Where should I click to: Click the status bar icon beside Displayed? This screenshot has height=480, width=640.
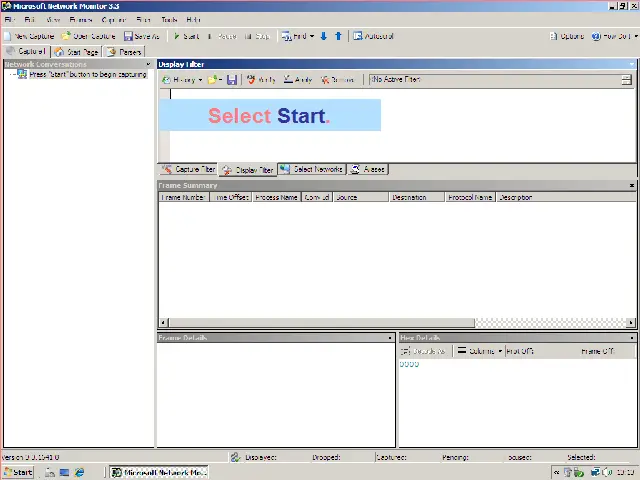(x=235, y=457)
